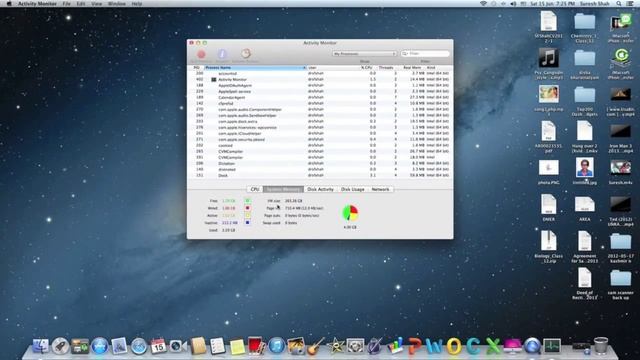
Task: Select Biology_Class 12.zip on desktop
Action: click(549, 240)
